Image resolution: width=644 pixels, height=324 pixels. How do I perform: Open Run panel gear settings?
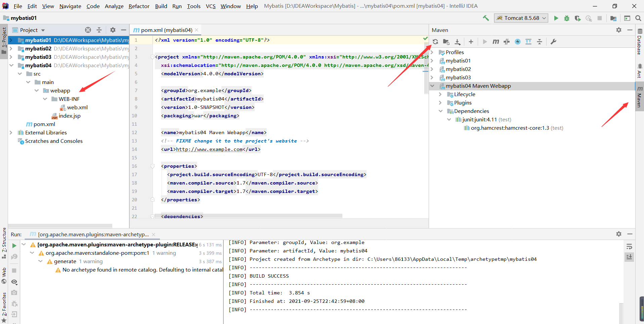[x=619, y=234]
